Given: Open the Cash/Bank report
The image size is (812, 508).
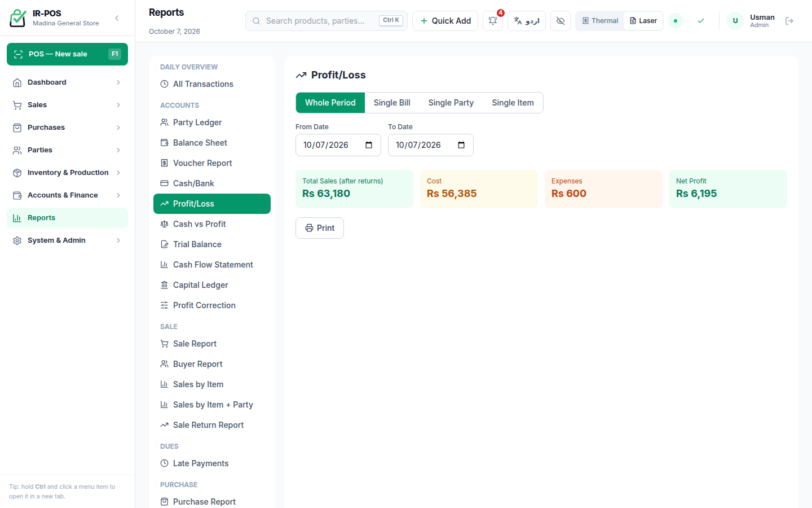Looking at the screenshot, I should click(x=212, y=183).
